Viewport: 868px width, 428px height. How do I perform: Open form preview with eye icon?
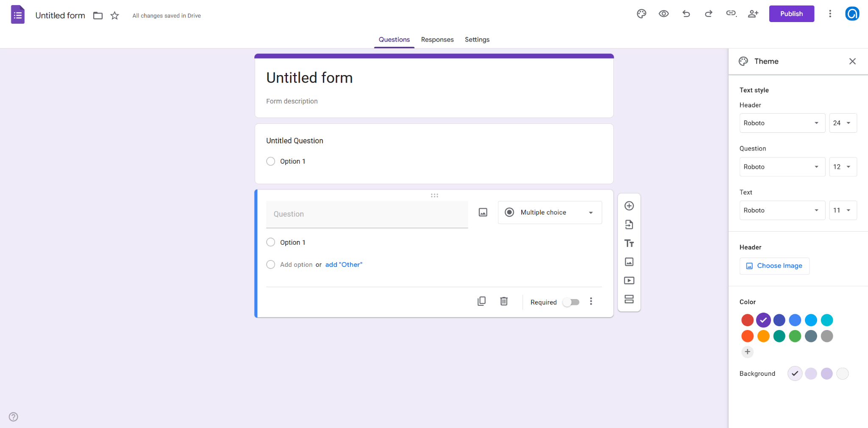664,14
